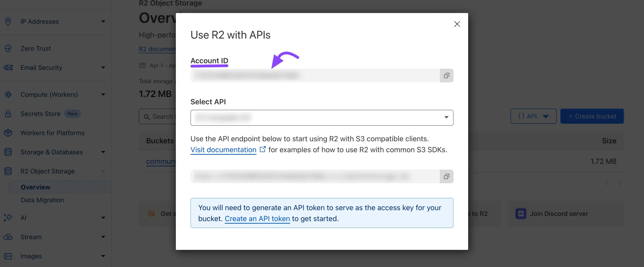644x267 pixels.
Task: Click the blurred API endpoint field
Action: click(x=315, y=176)
